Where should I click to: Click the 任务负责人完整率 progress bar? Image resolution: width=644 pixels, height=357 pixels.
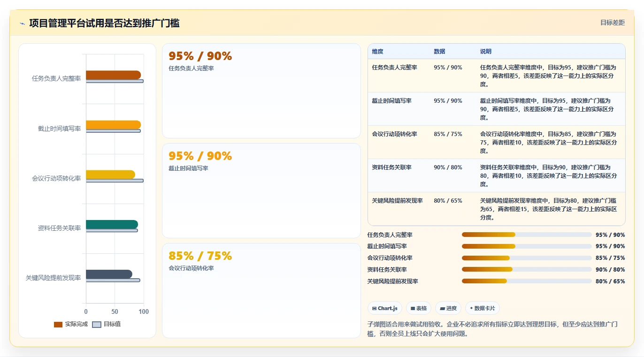point(527,235)
